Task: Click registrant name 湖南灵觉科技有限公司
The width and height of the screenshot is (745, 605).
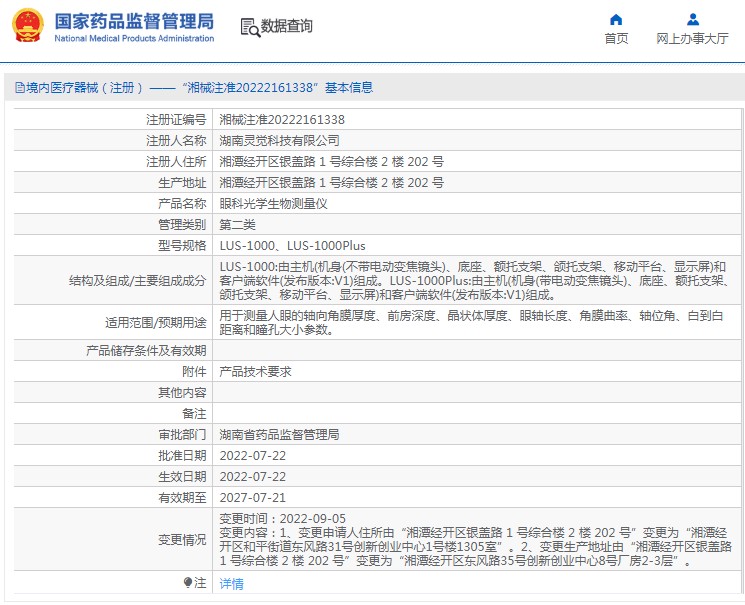Action: (279, 141)
